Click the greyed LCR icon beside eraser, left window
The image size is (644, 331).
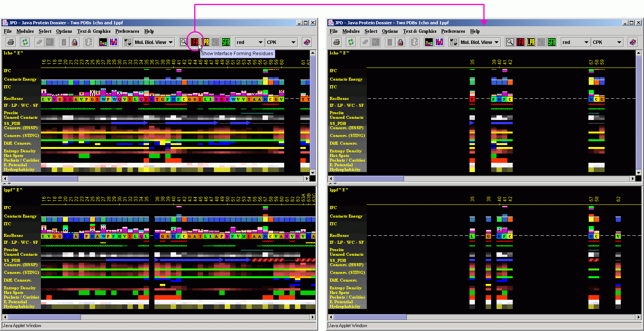(x=50, y=42)
